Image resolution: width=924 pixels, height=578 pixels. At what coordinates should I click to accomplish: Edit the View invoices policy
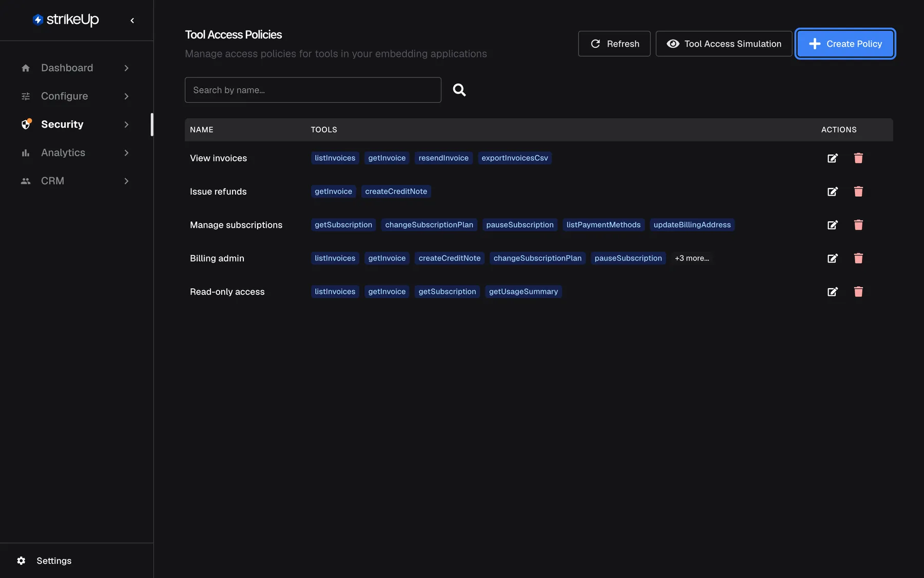pyautogui.click(x=833, y=158)
